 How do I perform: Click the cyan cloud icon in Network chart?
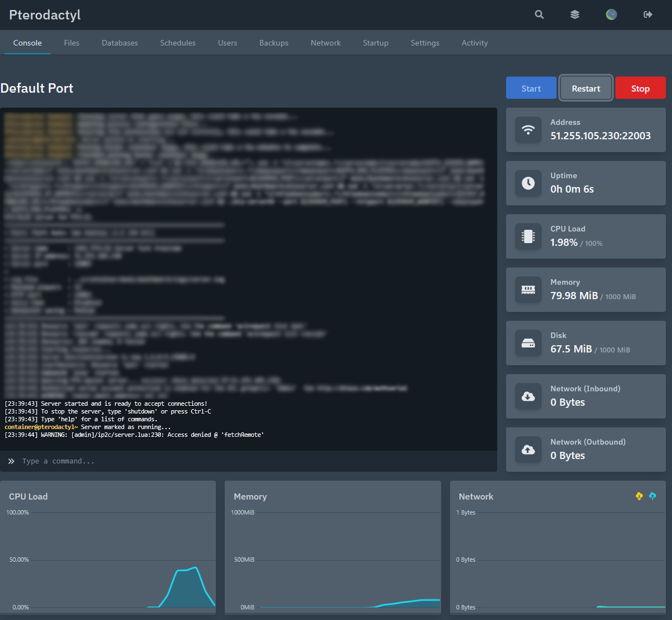point(653,496)
